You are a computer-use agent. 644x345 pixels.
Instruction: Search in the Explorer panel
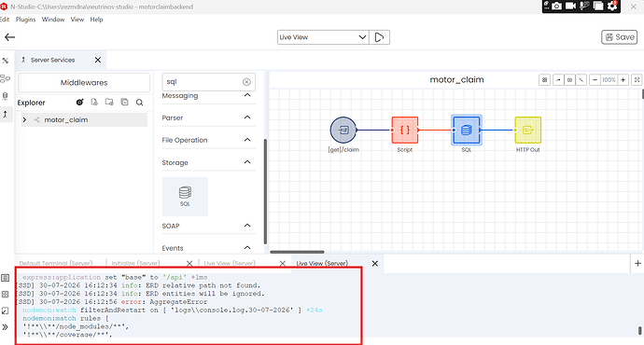coord(140,103)
